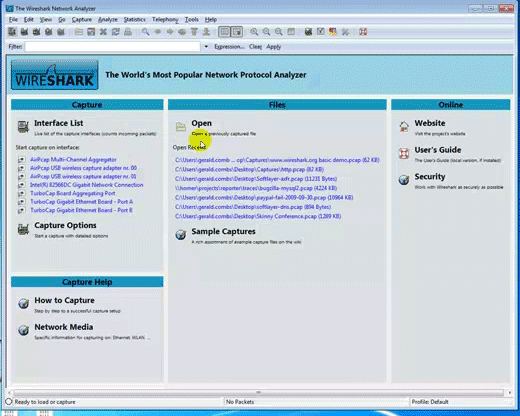Click Open under the Files section
Screen dimensions: 520x416
coord(201,123)
